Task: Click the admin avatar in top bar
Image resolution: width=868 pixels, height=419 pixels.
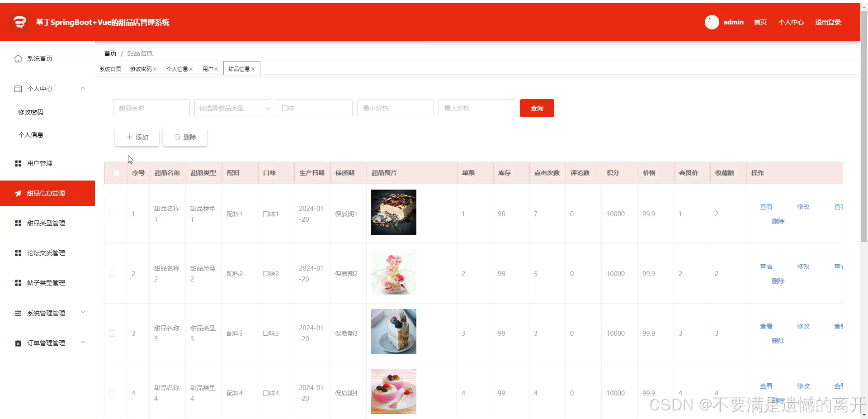Action: point(712,22)
